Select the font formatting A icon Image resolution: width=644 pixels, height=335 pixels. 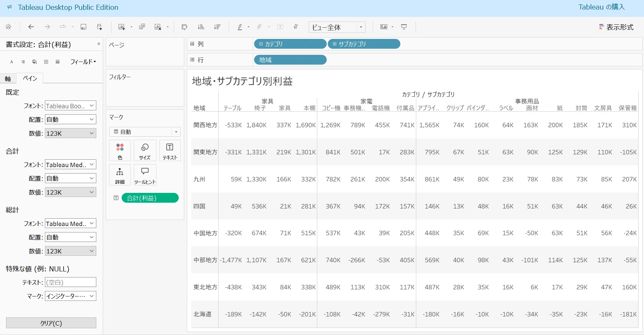point(11,62)
